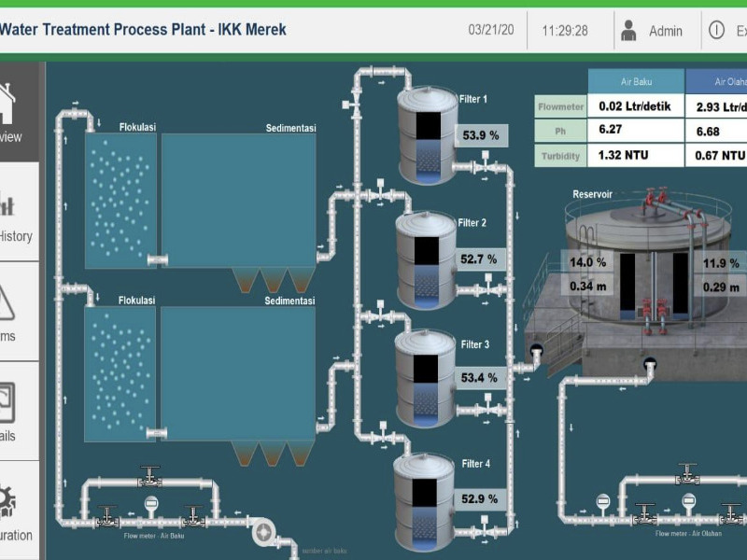The width and height of the screenshot is (747, 560).
Task: Click the Reservoir 14.0 % level reading
Action: [x=587, y=262]
